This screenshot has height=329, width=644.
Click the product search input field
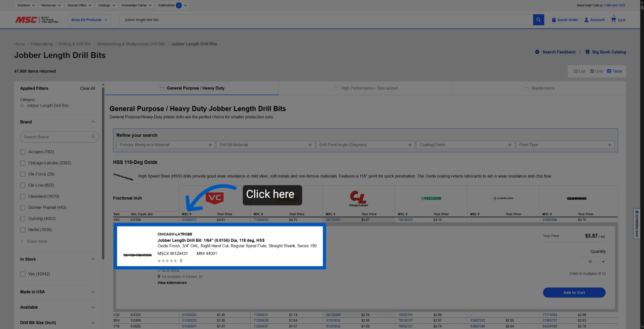[326, 20]
